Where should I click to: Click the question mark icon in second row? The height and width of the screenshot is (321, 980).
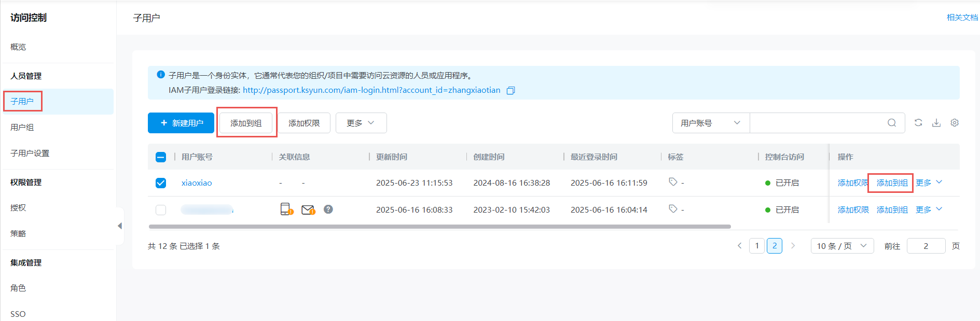(328, 209)
